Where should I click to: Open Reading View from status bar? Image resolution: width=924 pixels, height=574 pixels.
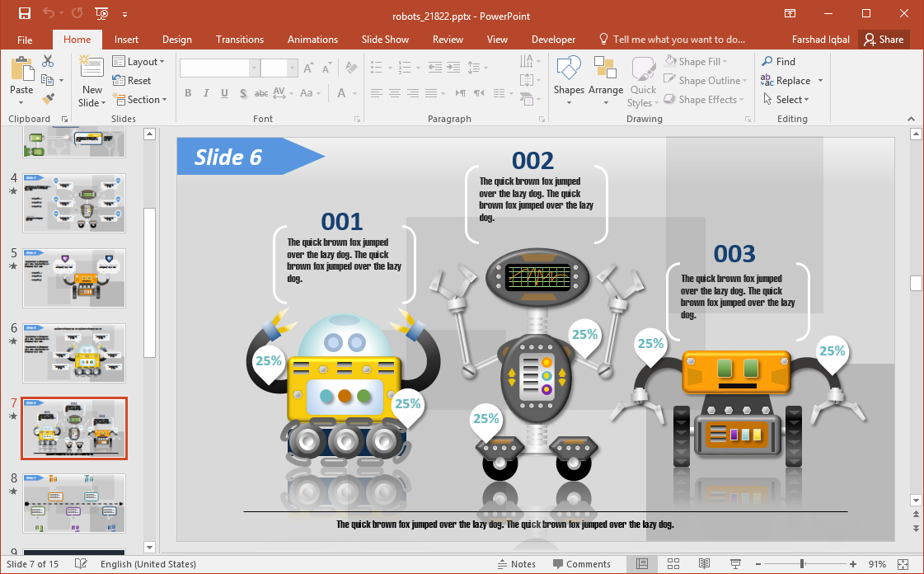[x=704, y=564]
